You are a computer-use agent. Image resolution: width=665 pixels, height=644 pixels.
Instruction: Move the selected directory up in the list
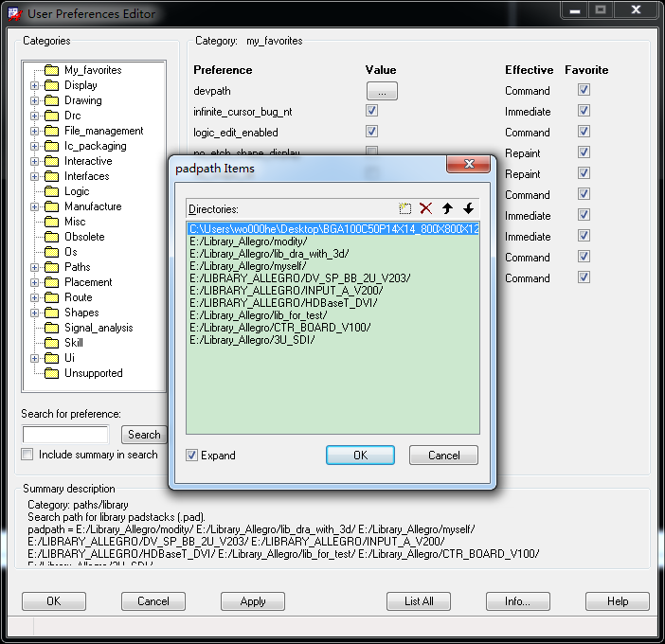447,208
